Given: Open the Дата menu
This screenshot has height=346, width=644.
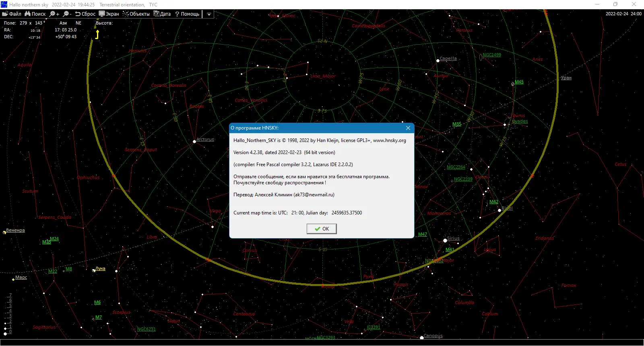Looking at the screenshot, I should point(162,14).
